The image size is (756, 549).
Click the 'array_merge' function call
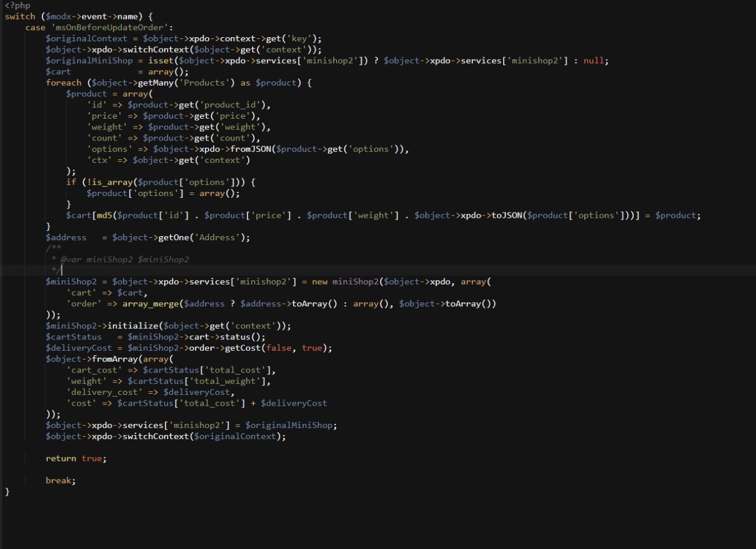(151, 304)
